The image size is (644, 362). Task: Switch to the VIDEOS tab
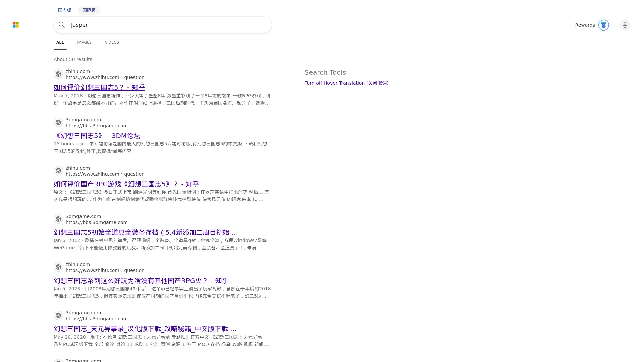pos(112,42)
